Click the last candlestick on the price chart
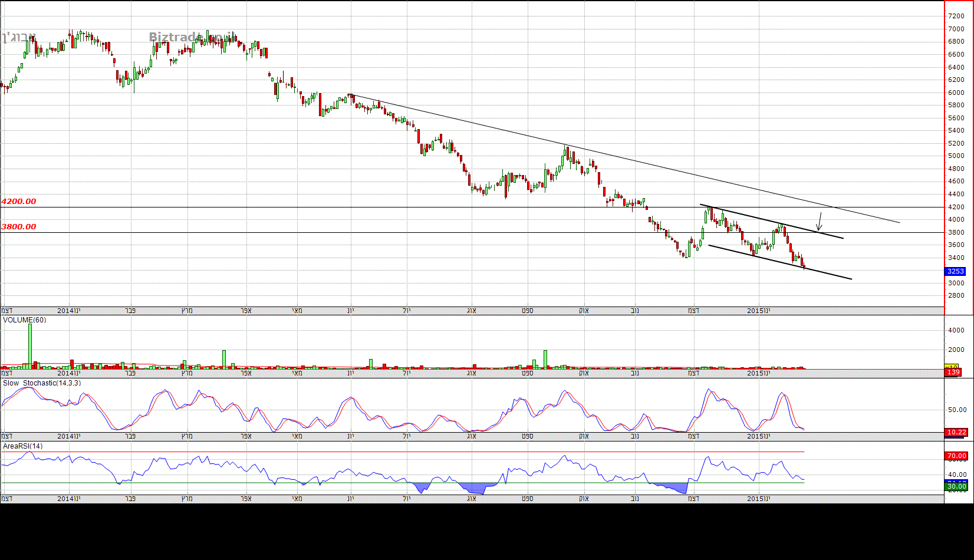This screenshot has width=974, height=560. click(804, 265)
